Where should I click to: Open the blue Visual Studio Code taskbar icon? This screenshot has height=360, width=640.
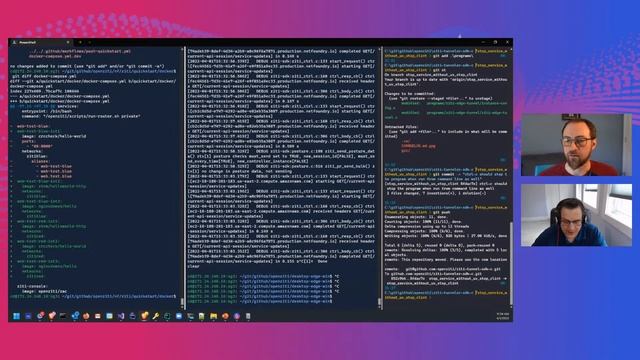click(x=75, y=316)
